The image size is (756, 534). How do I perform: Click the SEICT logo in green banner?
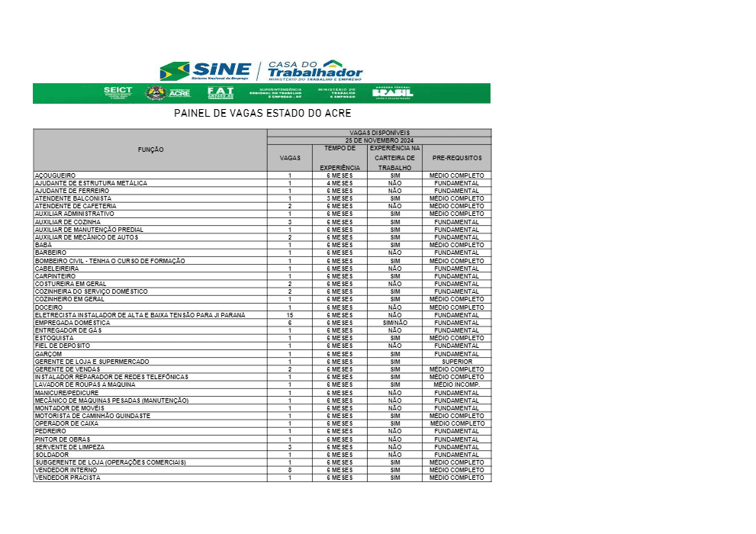[x=117, y=93]
